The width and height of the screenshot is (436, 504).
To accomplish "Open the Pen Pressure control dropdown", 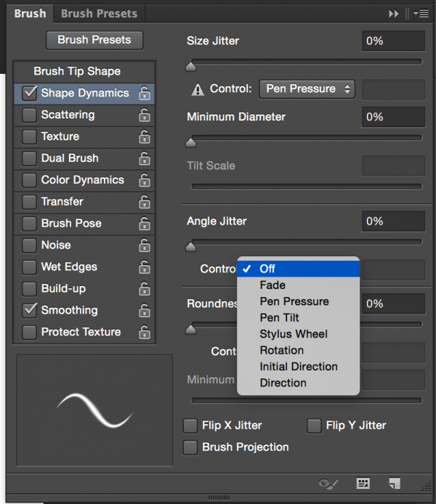I will [307, 89].
